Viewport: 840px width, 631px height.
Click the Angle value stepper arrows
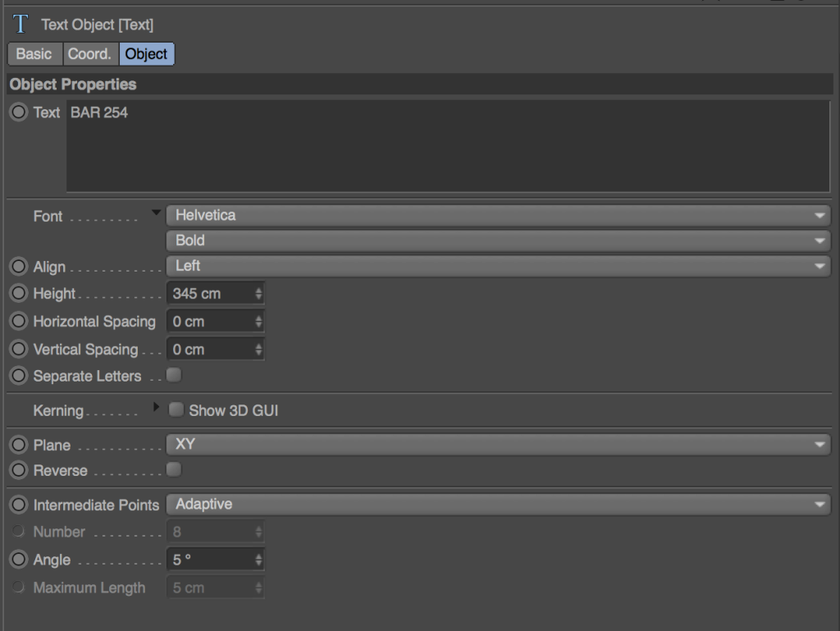tap(258, 560)
